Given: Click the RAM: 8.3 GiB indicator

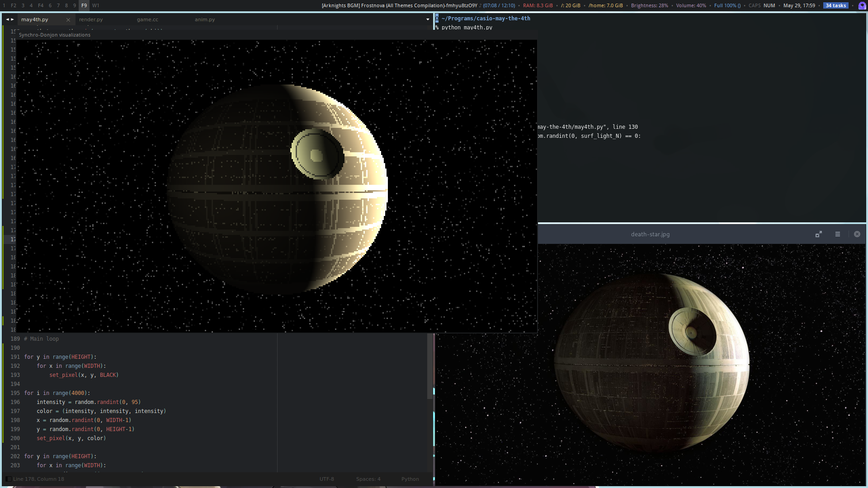Looking at the screenshot, I should point(538,5).
